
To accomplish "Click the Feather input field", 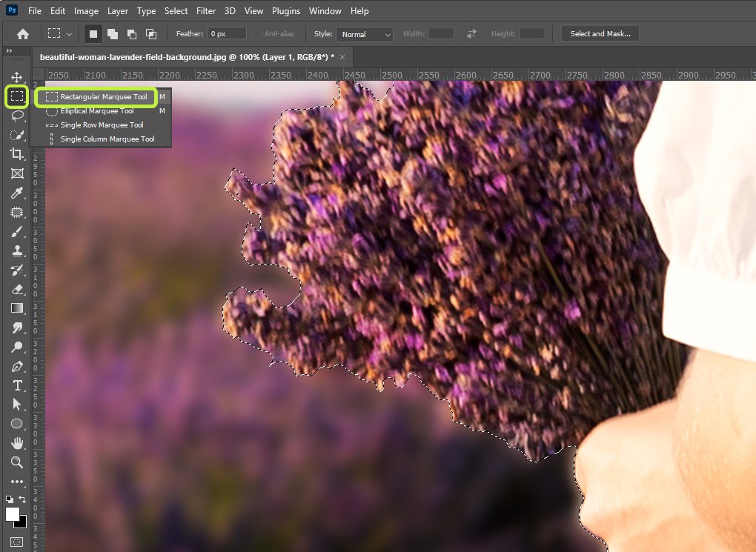I will [x=227, y=34].
